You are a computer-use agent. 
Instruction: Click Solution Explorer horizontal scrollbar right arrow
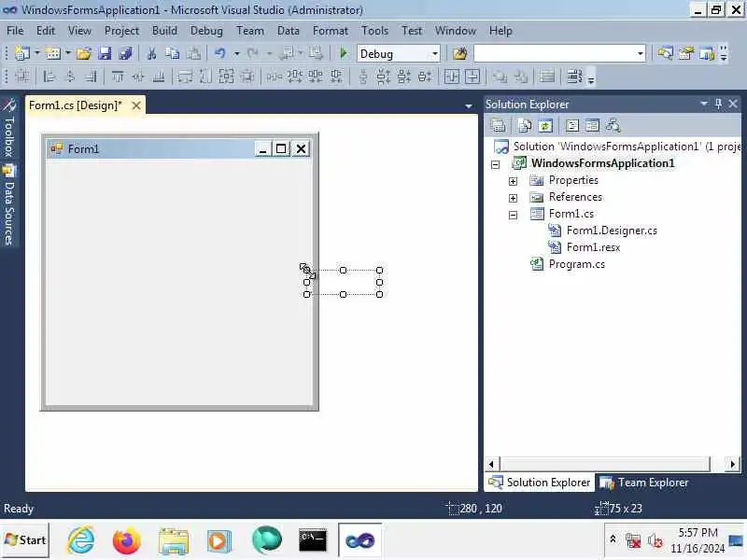pos(732,463)
